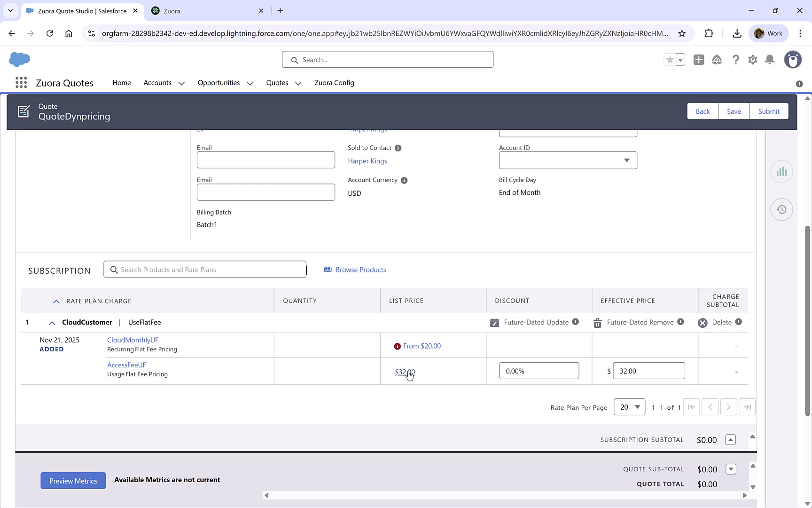Image resolution: width=812 pixels, height=508 pixels.
Task: Switch to the Zuora browser tab
Action: [x=202, y=10]
